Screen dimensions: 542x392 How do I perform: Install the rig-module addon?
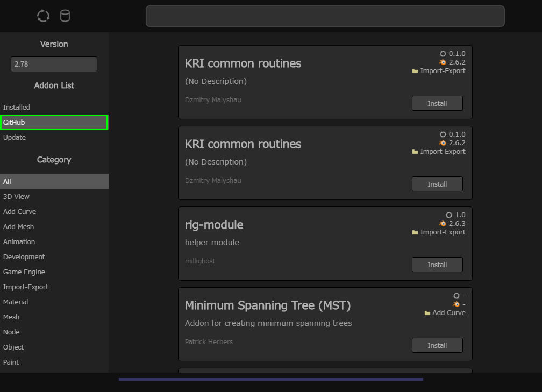click(x=437, y=265)
